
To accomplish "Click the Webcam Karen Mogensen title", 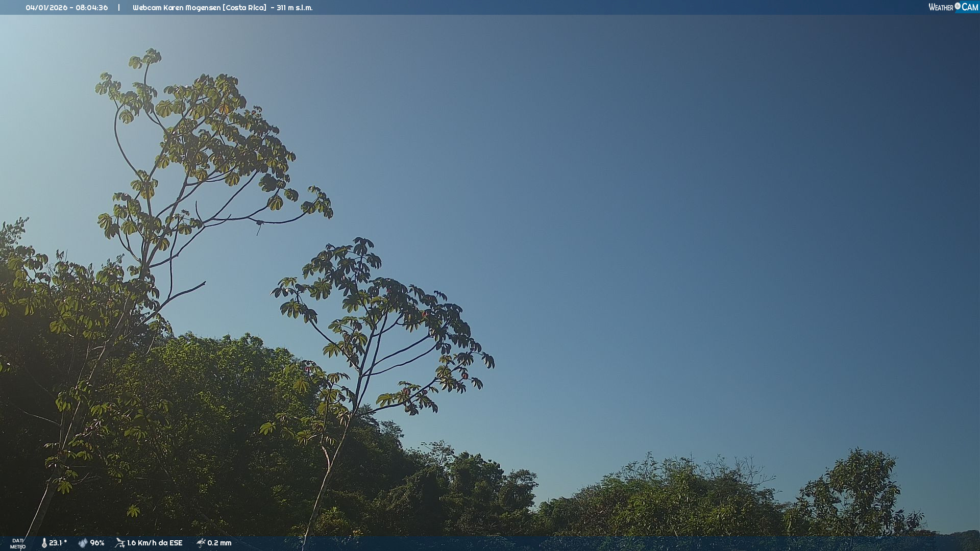I will [x=177, y=8].
